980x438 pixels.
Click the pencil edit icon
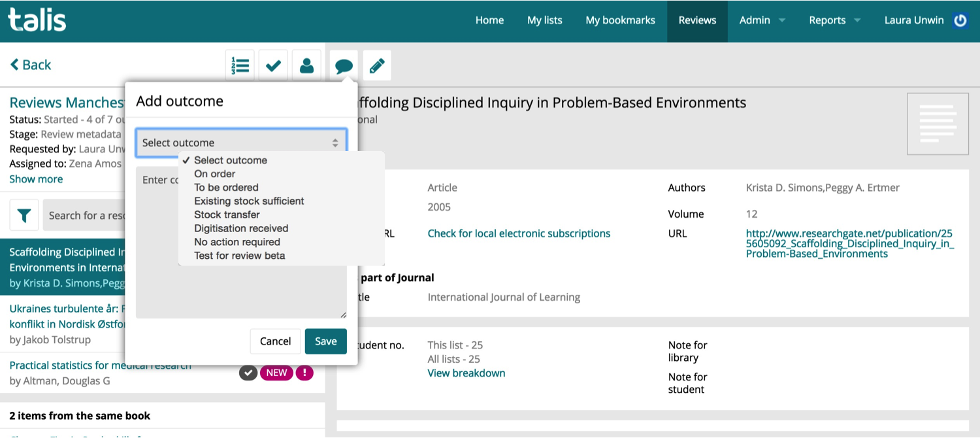(377, 65)
